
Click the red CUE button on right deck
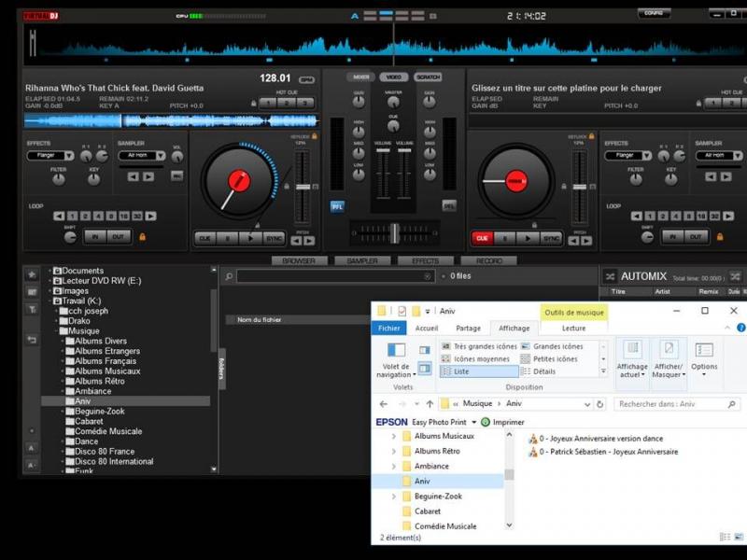(x=482, y=238)
